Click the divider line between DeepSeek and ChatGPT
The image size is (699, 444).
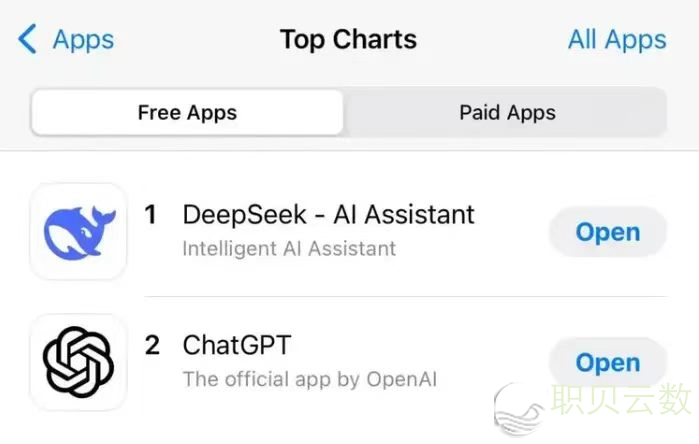tap(406, 296)
